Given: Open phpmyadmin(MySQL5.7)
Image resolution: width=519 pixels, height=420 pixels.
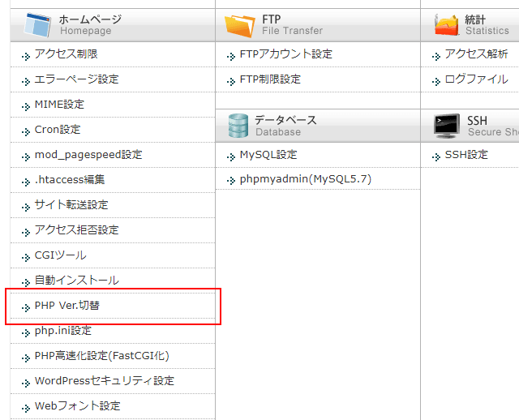Looking at the screenshot, I should coord(306,179).
